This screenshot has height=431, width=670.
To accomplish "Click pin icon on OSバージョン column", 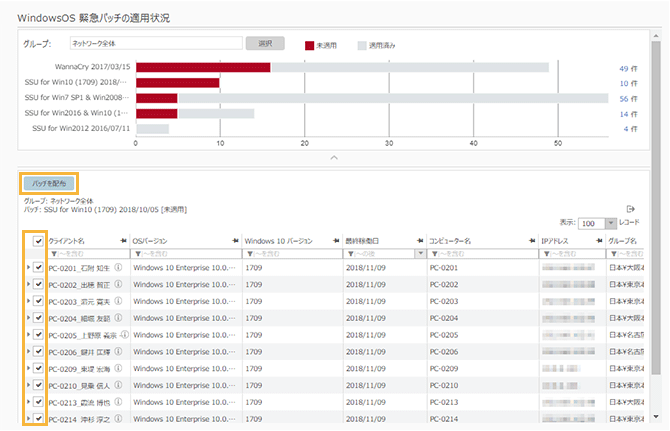I will point(235,241).
